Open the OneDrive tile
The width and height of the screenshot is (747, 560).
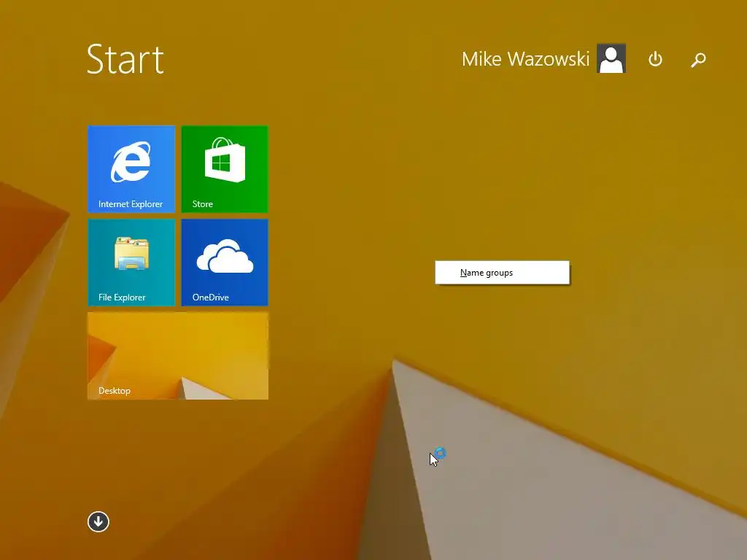225,262
